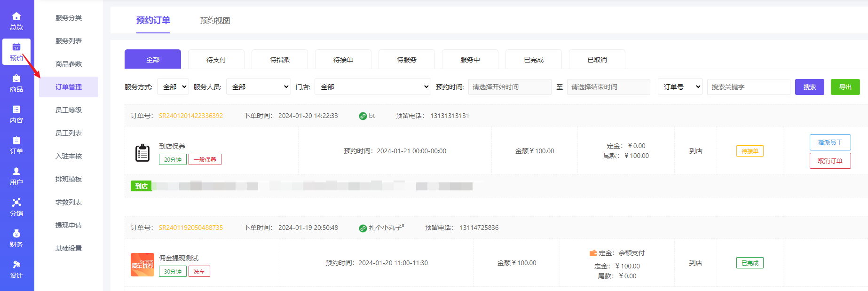Open the 总览 overview icon in sidebar
The width and height of the screenshot is (868, 291).
pyautogui.click(x=16, y=16)
